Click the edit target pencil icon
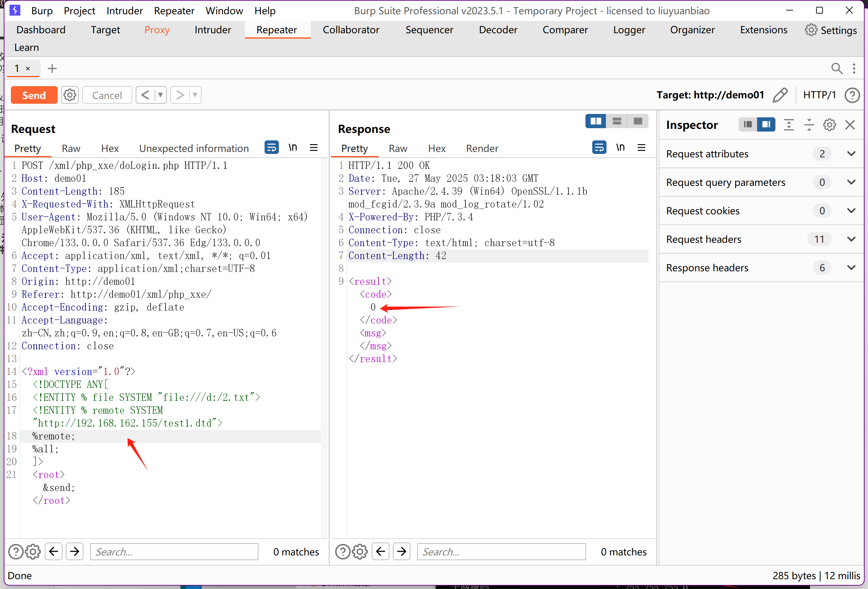Image resolution: width=868 pixels, height=589 pixels. point(780,95)
